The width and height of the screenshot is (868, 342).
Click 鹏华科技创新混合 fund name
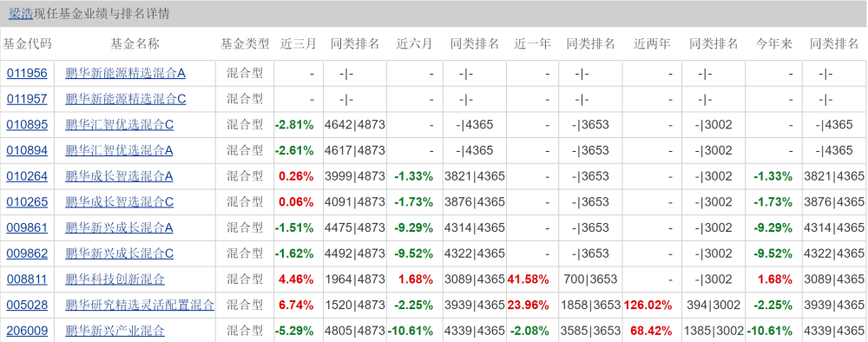[x=115, y=280]
